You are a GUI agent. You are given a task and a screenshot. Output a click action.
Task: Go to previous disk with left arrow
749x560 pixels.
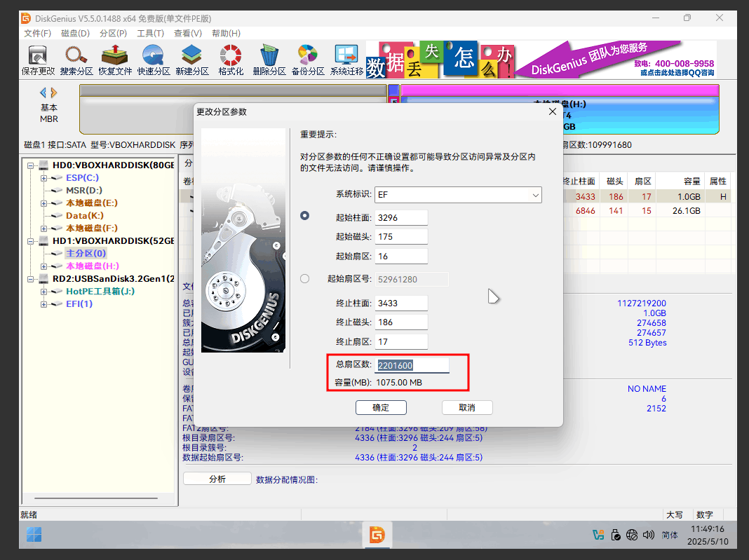[x=43, y=92]
